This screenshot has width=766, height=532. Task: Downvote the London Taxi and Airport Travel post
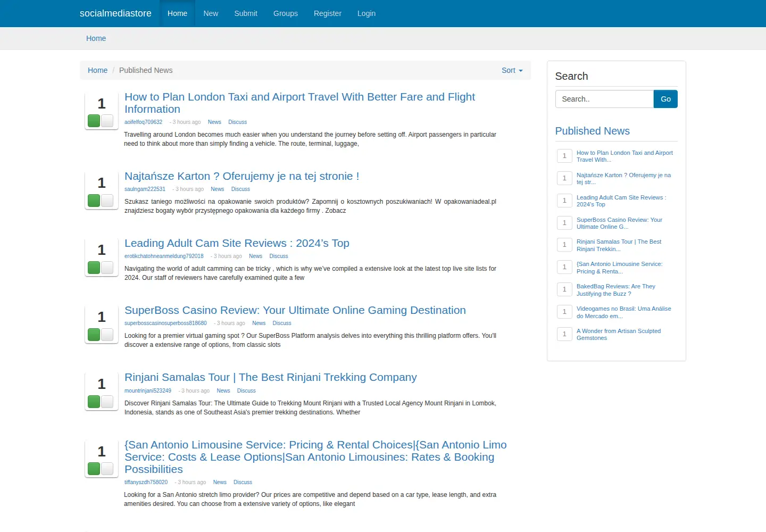tap(107, 121)
